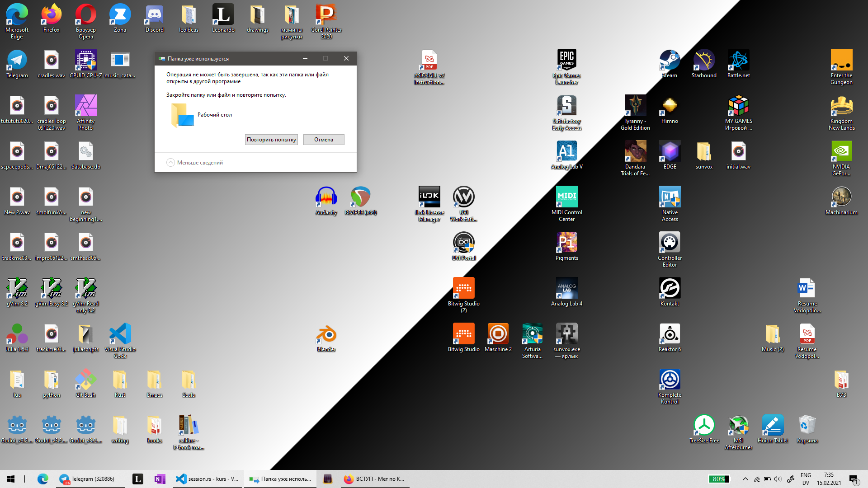Select Huion Tablet desktop icon

773,429
